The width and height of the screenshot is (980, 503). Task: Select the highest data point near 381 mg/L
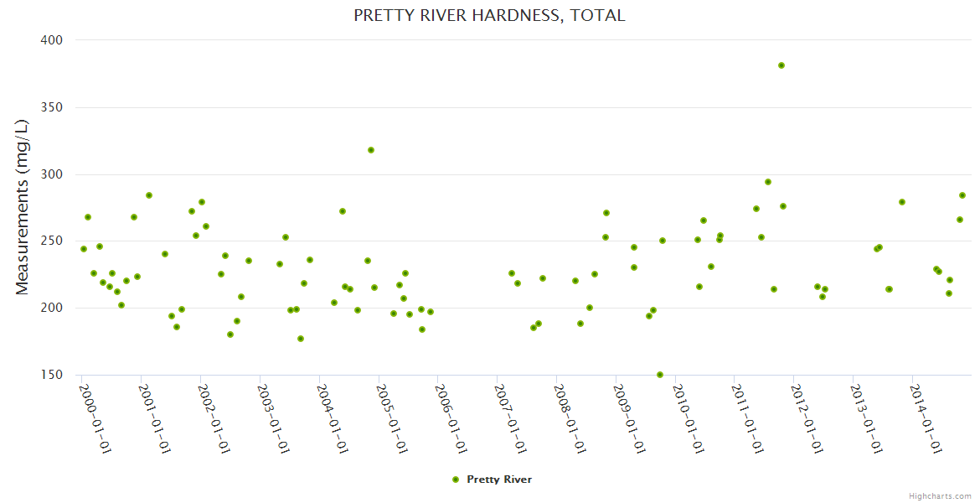pos(781,65)
